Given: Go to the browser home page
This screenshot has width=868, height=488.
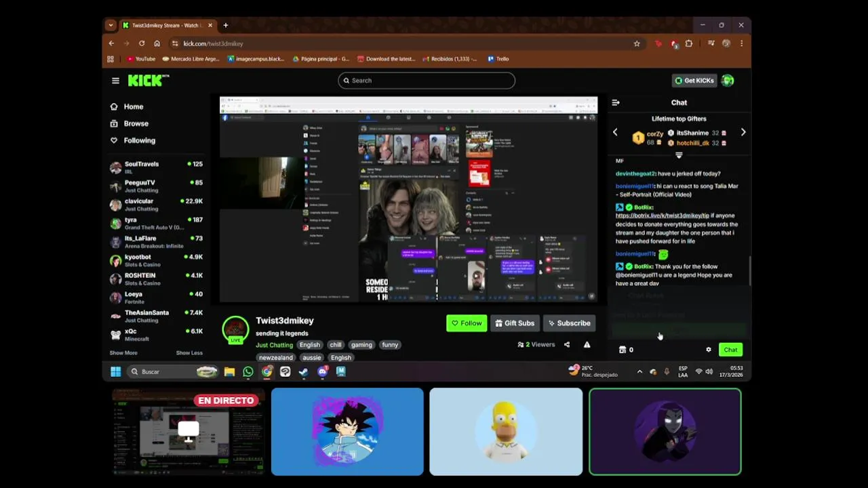Looking at the screenshot, I should tap(157, 43).
